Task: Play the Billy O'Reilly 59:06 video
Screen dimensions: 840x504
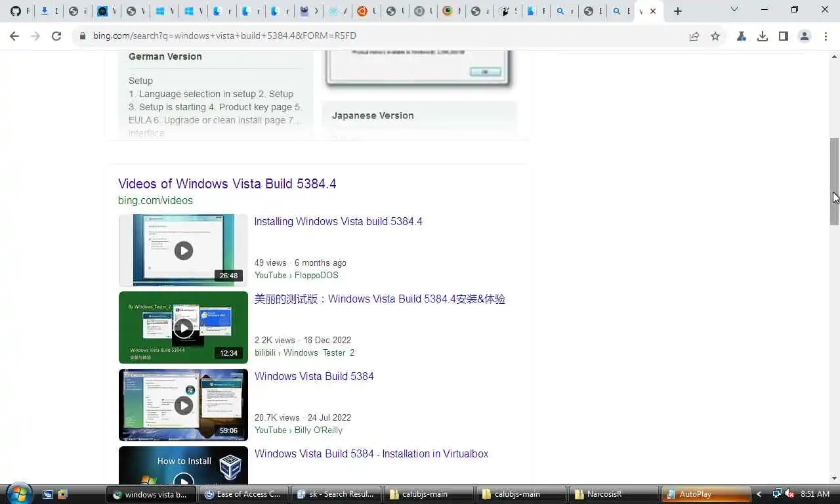Action: 183,405
